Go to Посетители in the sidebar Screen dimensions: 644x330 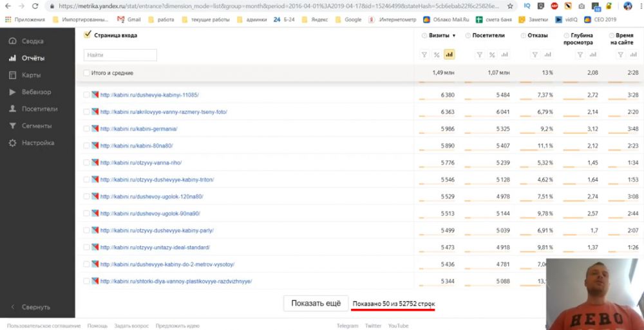[39, 109]
